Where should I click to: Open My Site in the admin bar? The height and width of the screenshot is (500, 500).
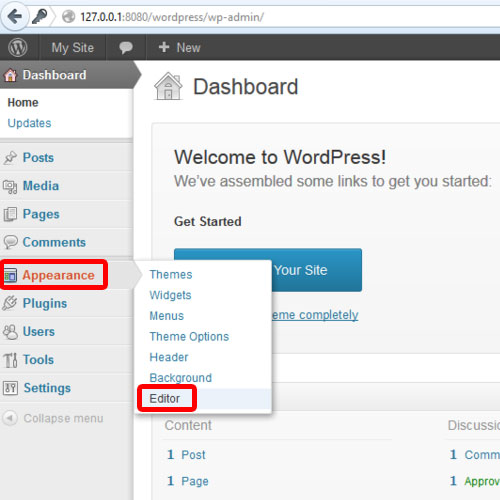[x=73, y=47]
